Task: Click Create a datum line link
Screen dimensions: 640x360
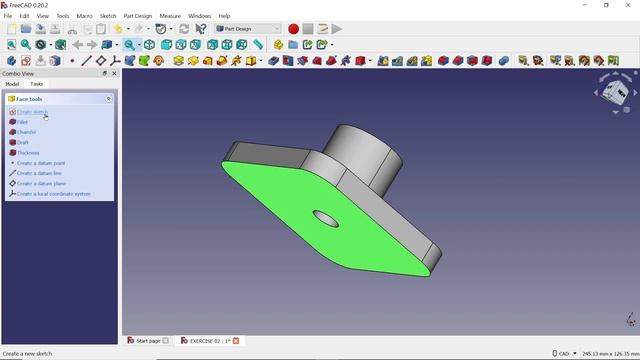Action: (39, 173)
